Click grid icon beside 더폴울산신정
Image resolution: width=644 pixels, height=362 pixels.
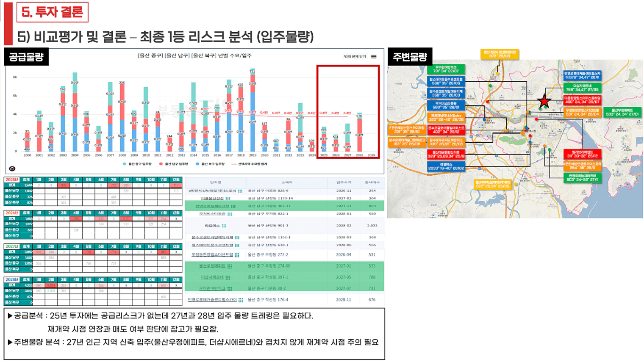click(228, 199)
